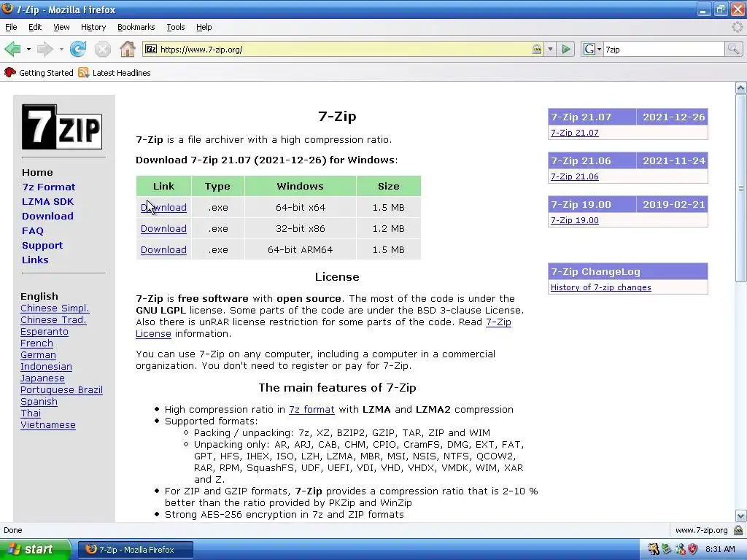
Task: Click the address bar URL field
Action: click(343, 49)
